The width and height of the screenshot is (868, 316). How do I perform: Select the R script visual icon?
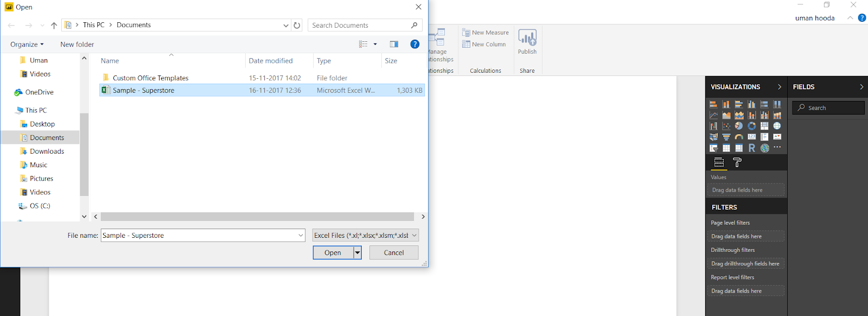click(x=751, y=148)
